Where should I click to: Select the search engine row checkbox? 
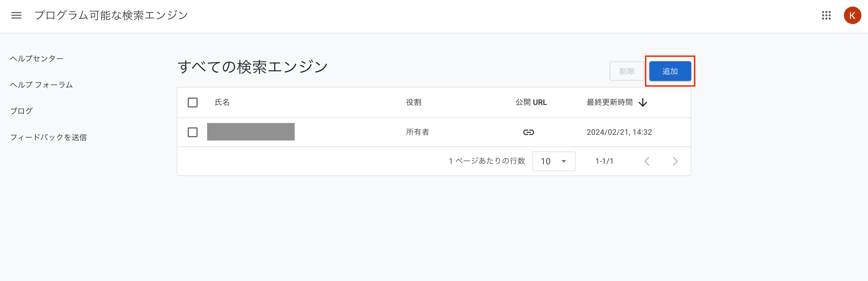pos(192,132)
